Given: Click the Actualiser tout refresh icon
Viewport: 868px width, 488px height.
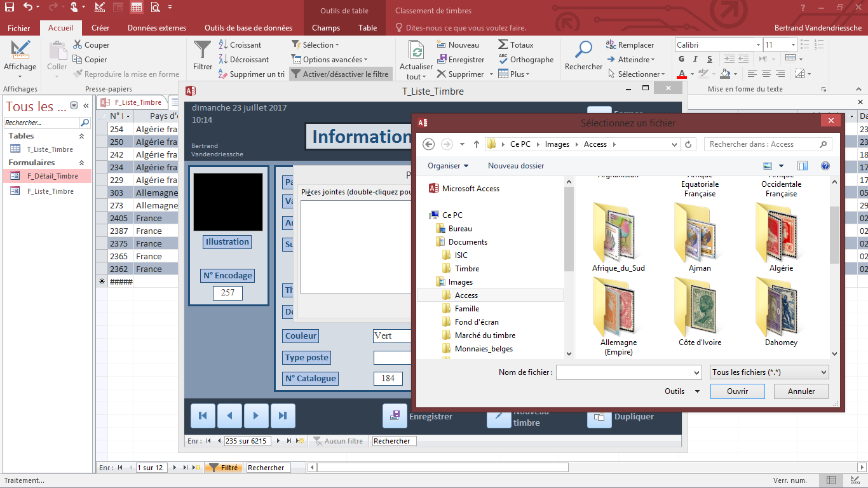Looking at the screenshot, I should pyautogui.click(x=416, y=51).
